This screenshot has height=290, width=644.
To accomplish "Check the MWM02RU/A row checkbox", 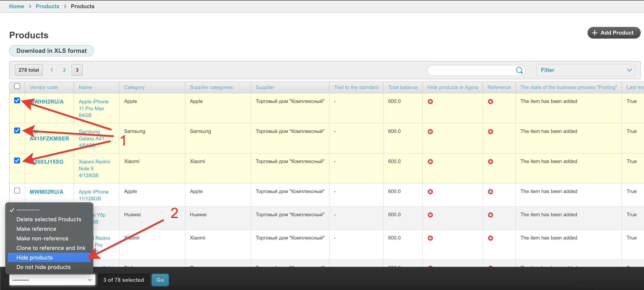I will (17, 191).
